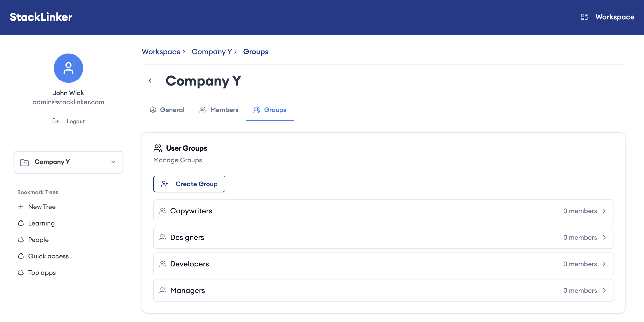Open the Workspace grid icon in header
The height and width of the screenshot is (322, 644).
point(584,17)
